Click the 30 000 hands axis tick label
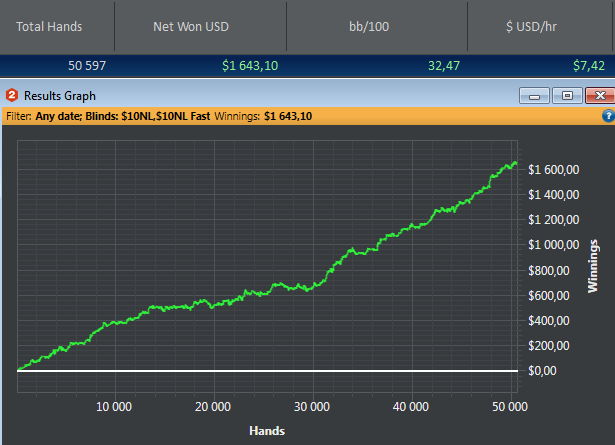Screen dimensions: 615x445 pyautogui.click(x=312, y=407)
